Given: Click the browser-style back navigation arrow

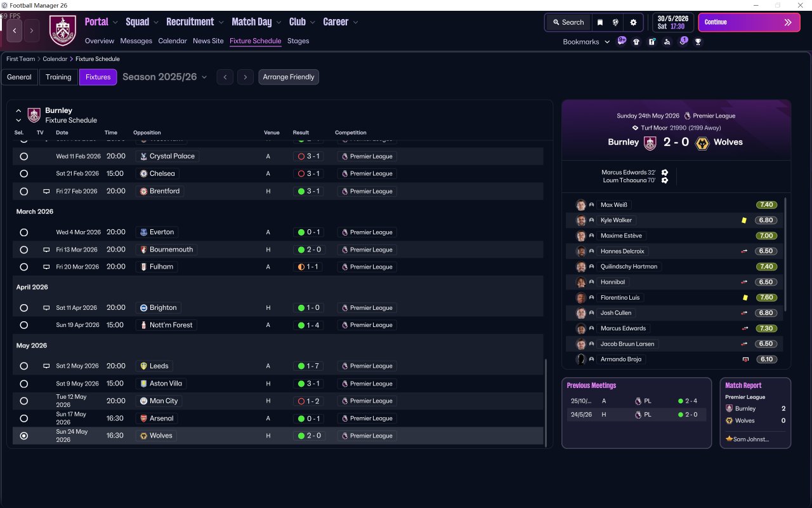Looking at the screenshot, I should 15,30.
